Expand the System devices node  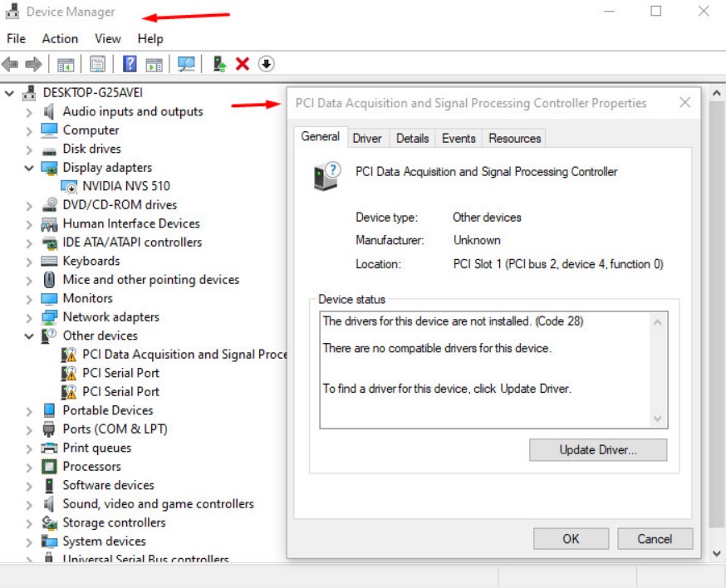click(x=29, y=542)
